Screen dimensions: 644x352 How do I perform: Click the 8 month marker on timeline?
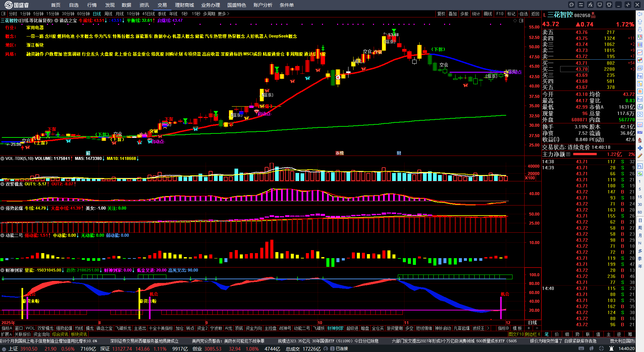[100, 322]
